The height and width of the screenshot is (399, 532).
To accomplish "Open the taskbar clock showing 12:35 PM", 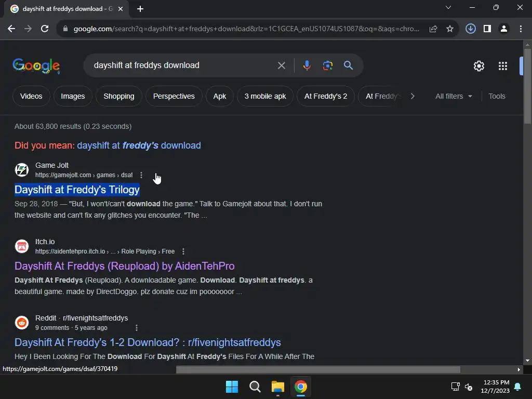I will pos(495,387).
